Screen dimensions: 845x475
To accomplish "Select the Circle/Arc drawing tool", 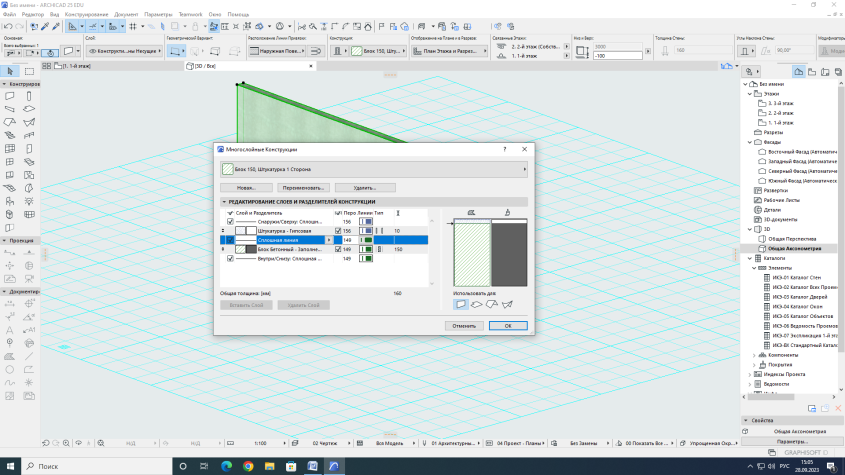I will pos(10,369).
